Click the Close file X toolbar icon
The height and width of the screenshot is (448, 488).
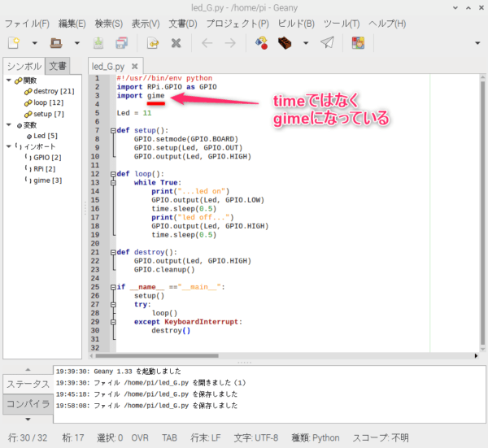click(176, 43)
